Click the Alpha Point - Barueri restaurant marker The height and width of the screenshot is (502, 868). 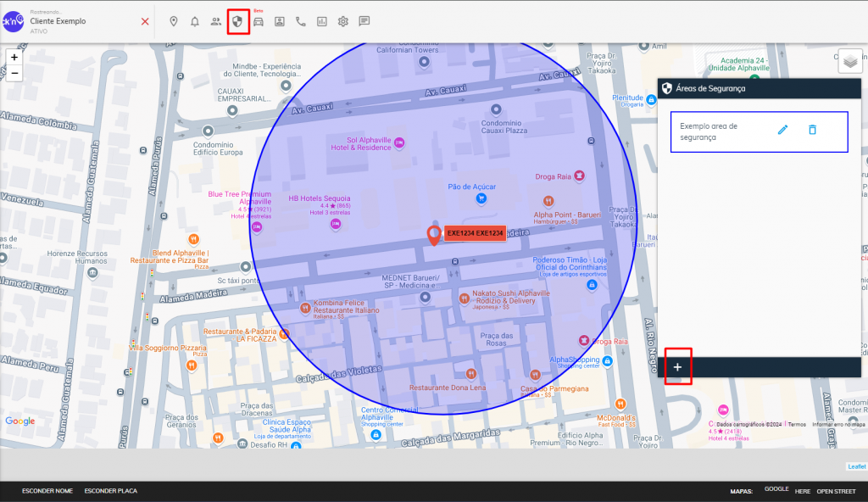548,201
